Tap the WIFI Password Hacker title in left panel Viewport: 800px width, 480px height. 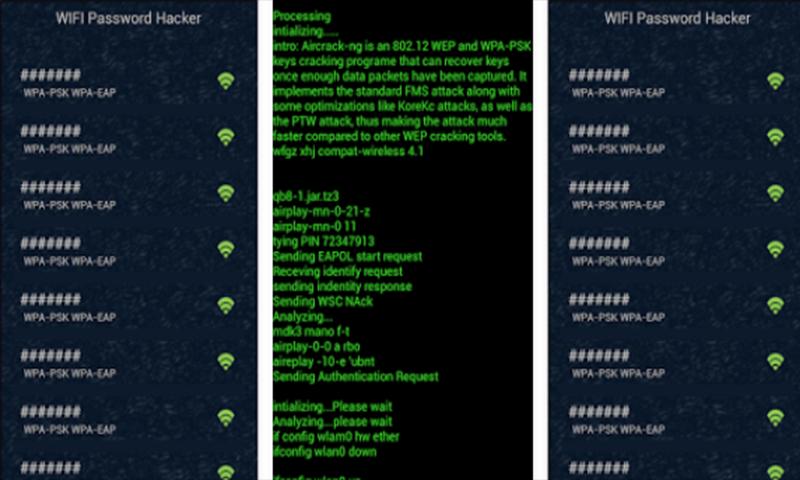coord(129,18)
